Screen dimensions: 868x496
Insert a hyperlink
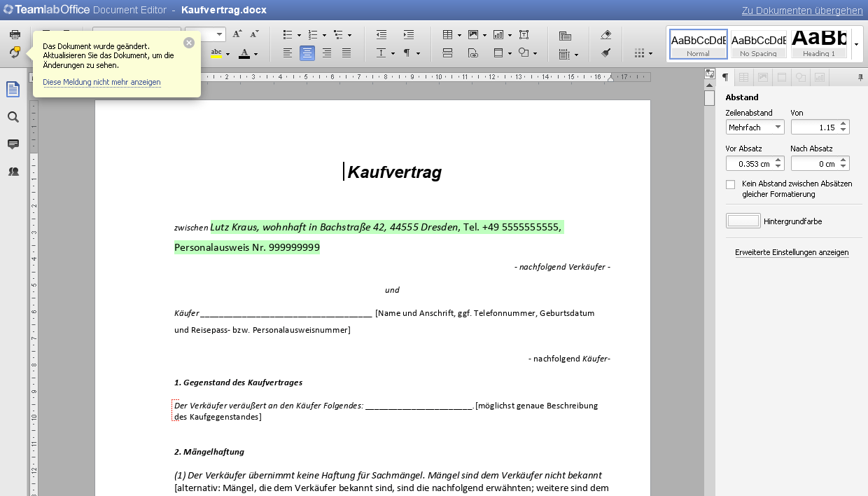click(x=473, y=53)
